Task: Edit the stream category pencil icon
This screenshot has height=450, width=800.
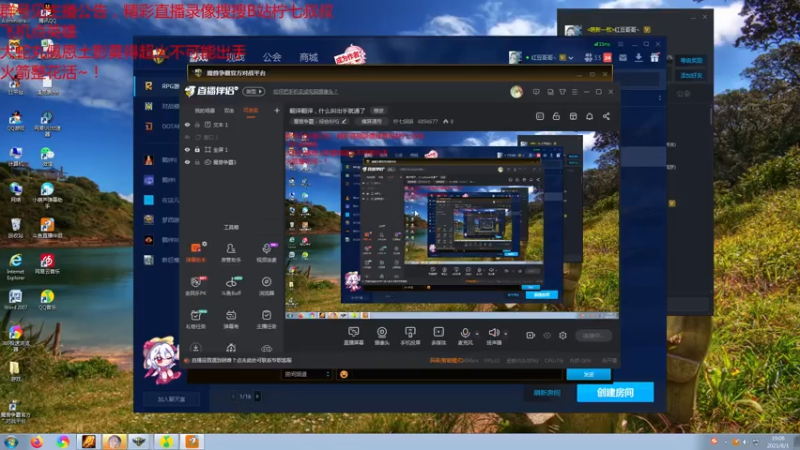Action: [344, 121]
